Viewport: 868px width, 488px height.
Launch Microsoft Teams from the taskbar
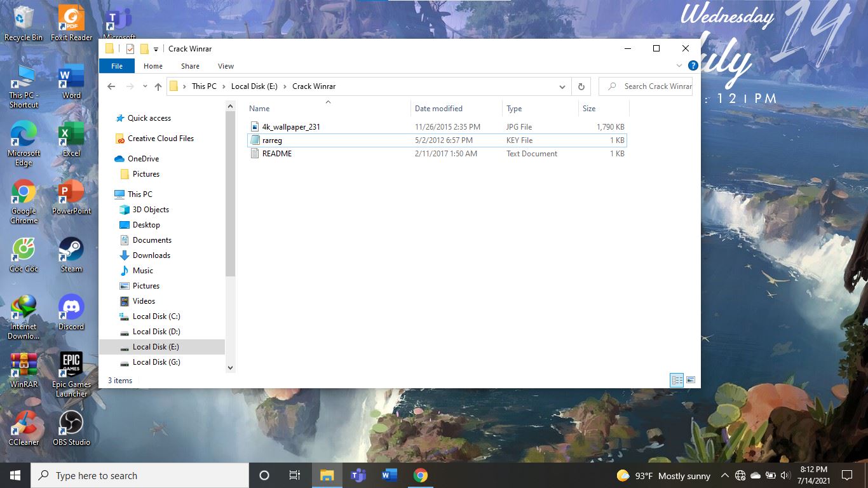tap(358, 475)
